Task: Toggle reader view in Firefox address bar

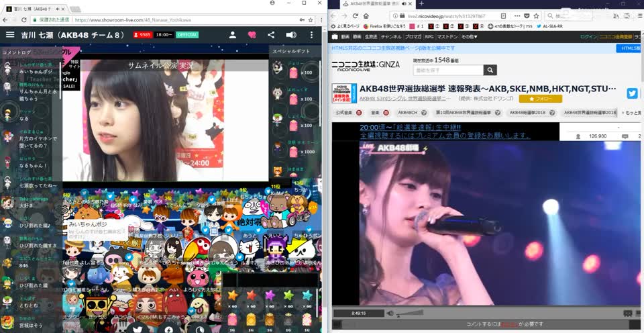Action: pyautogui.click(x=503, y=16)
